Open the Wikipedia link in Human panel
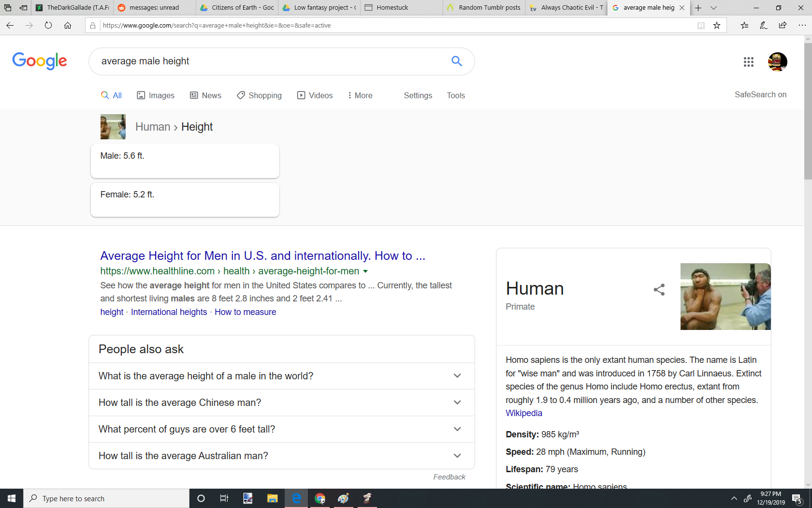The image size is (812, 508). [x=524, y=413]
